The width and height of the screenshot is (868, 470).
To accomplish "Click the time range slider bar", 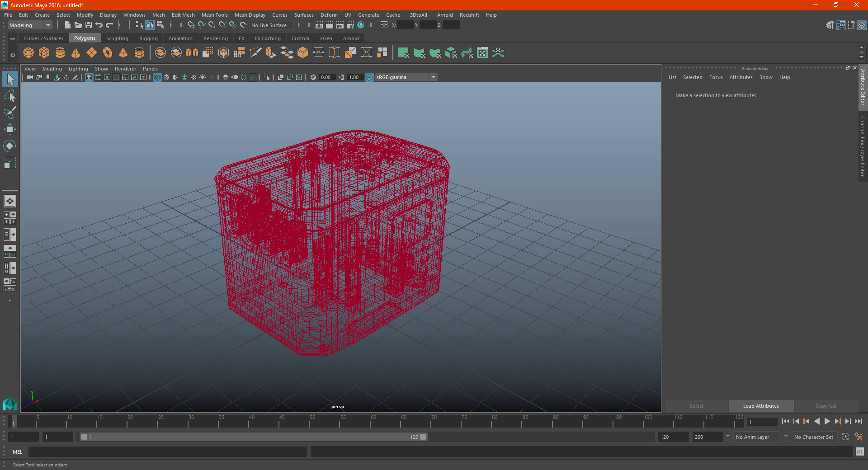I will point(253,437).
